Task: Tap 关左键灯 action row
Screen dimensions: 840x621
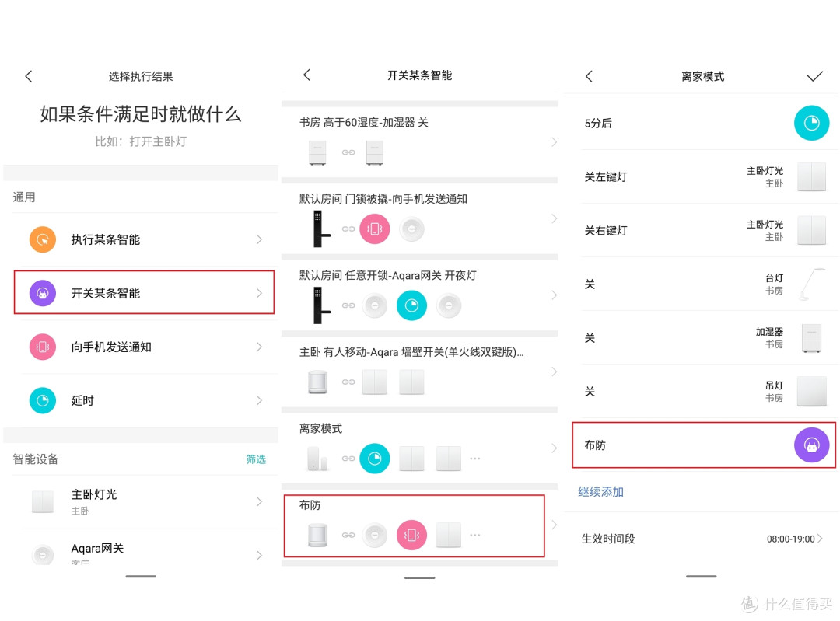Action: (702, 176)
